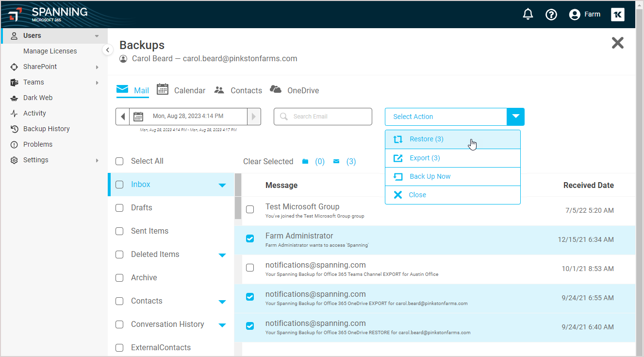Collapse the sidebar with the chevron button
Screen dimensions: 644x357
pyautogui.click(x=108, y=50)
